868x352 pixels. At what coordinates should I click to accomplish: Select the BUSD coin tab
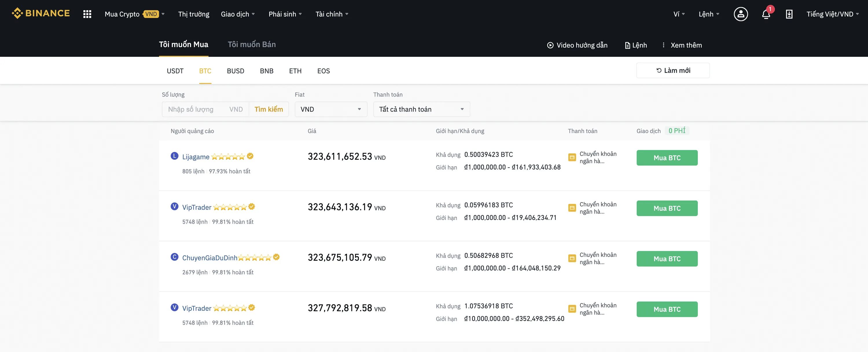point(236,71)
